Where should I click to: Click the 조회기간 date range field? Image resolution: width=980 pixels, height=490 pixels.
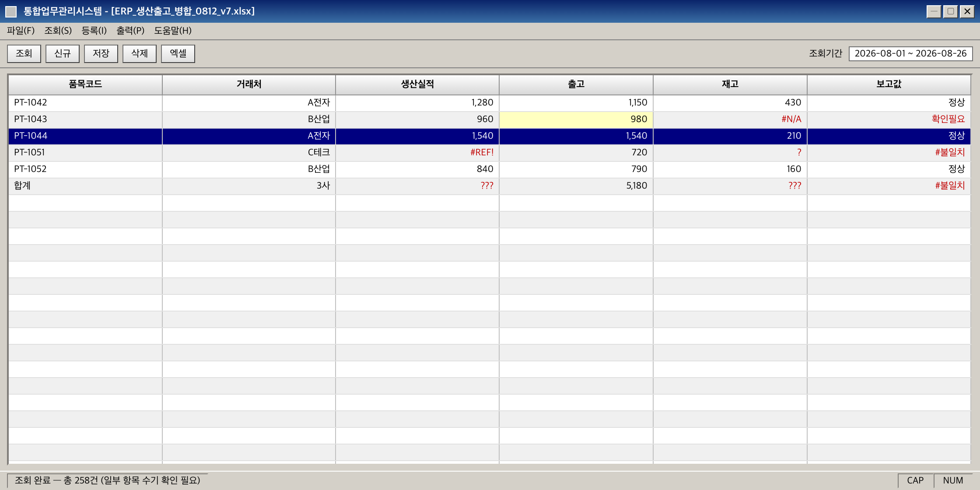click(x=910, y=53)
